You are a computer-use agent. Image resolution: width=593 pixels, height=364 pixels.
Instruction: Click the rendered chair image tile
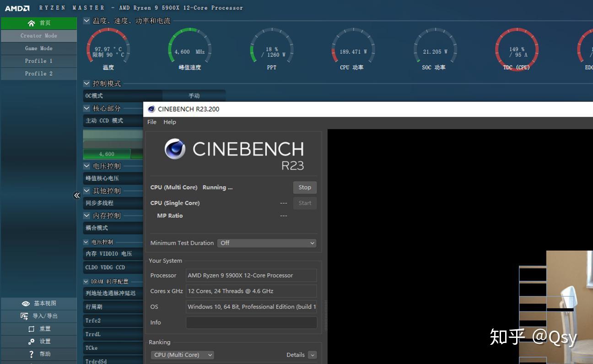[569, 307]
